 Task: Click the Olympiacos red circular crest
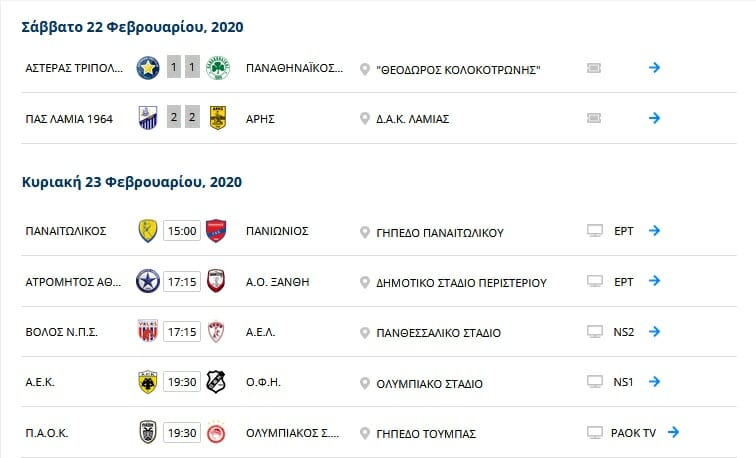tap(216, 432)
